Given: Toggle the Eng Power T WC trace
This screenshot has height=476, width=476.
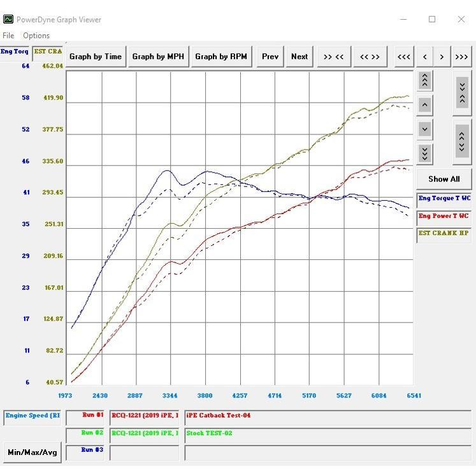Looking at the screenshot, I should 444,217.
